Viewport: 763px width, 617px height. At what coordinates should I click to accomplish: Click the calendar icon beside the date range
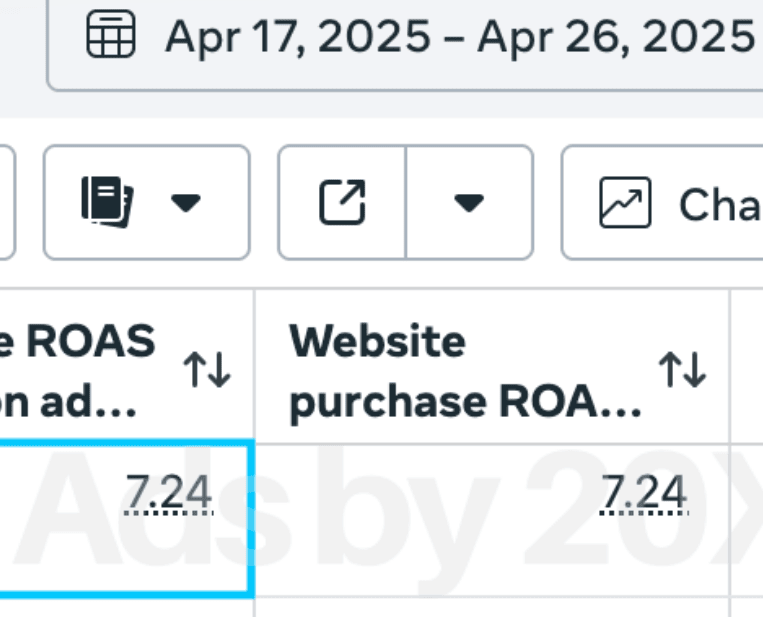(x=111, y=35)
